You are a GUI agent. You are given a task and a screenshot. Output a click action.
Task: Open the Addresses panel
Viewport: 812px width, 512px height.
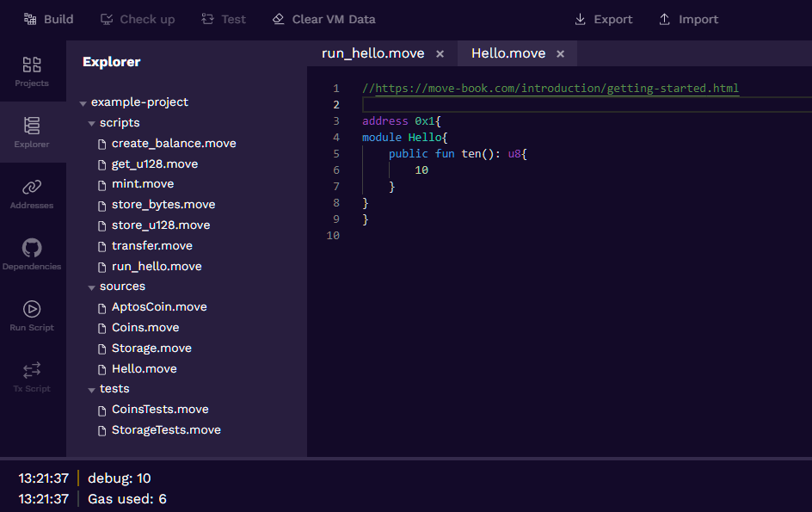(x=32, y=194)
